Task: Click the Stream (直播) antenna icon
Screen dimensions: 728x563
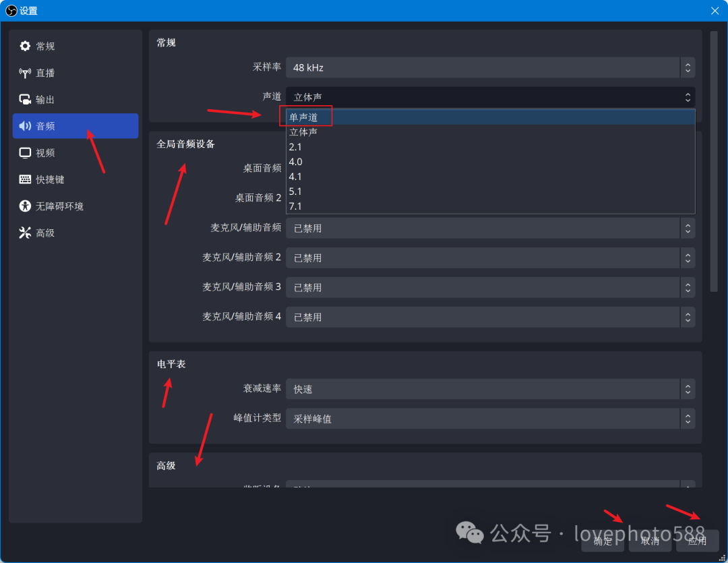Action: coord(25,73)
